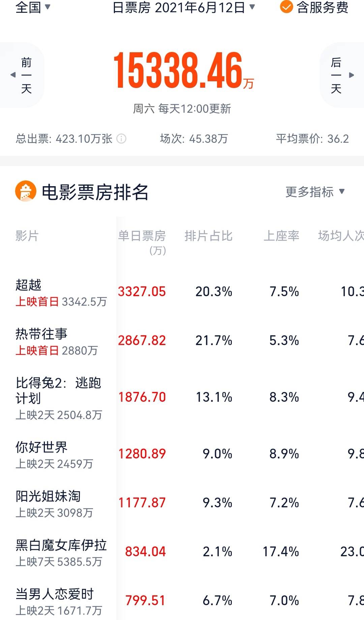Expand the 更多指标 dropdown
The image size is (364, 620).
315,192
